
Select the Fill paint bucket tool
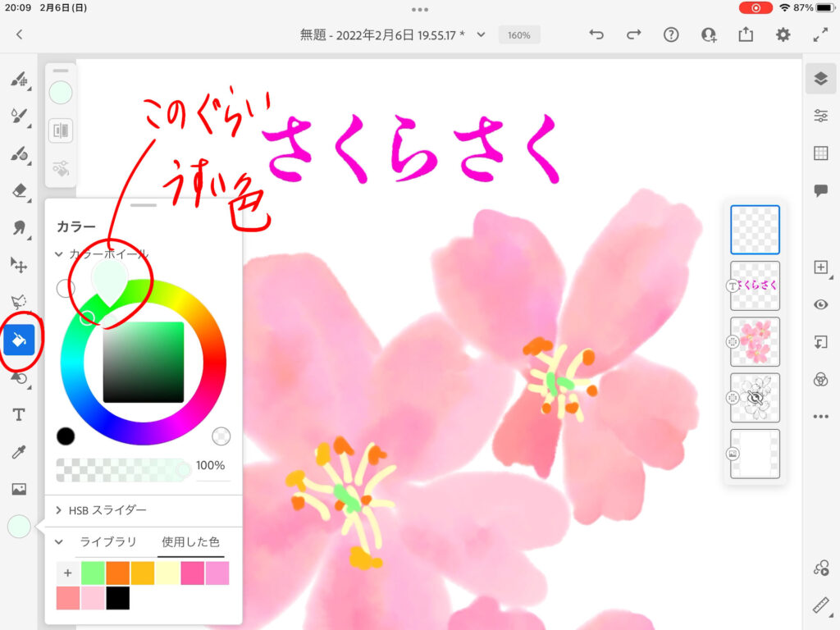(19, 338)
